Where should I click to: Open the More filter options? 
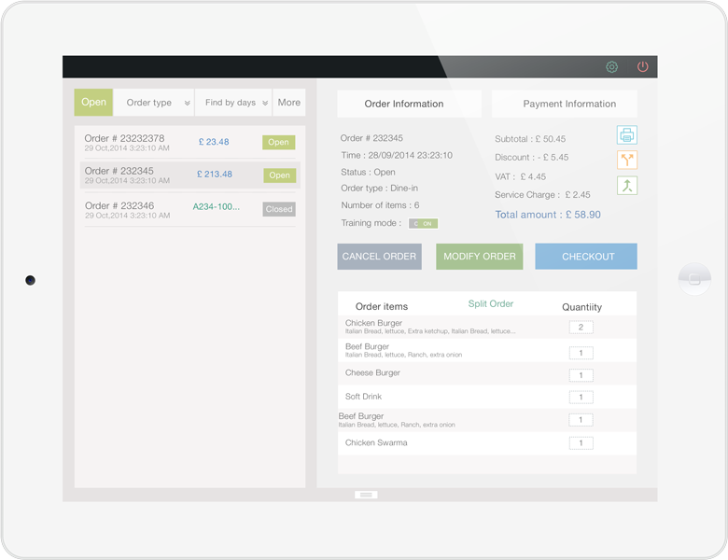[289, 103]
